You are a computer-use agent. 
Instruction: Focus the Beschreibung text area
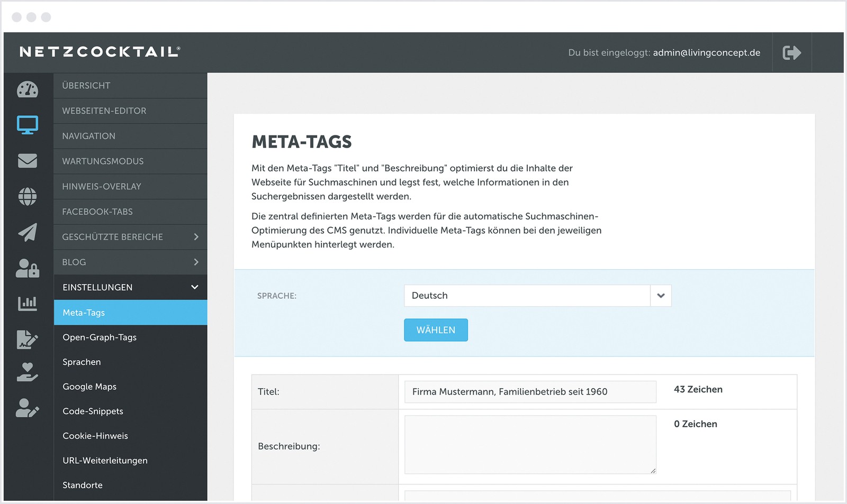(530, 445)
